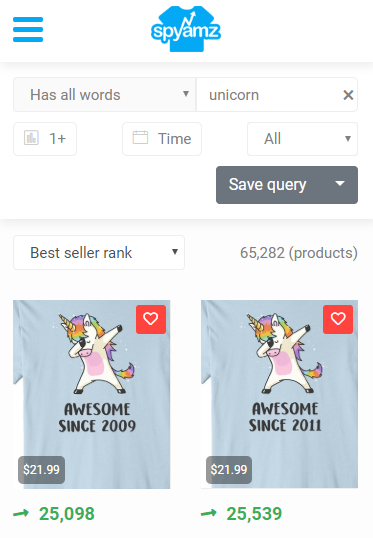Screen dimensions: 373x538
Task: Expand the Save query arrow menu
Action: [340, 185]
